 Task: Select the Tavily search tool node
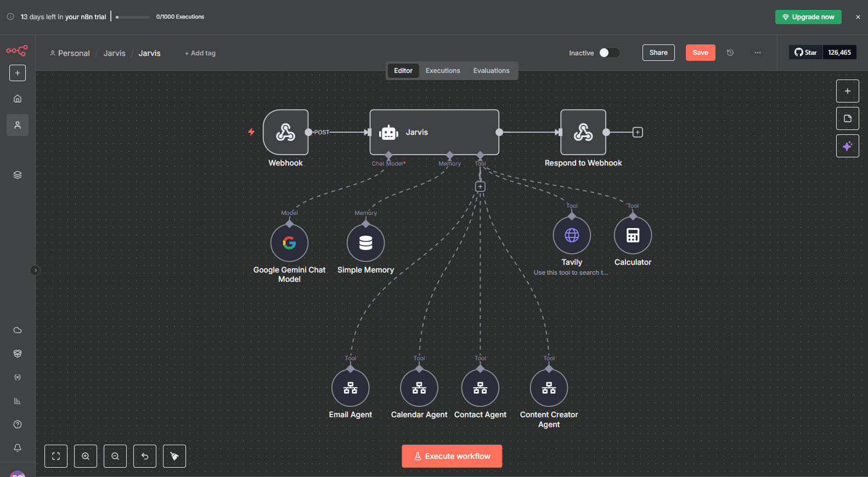(x=572, y=235)
